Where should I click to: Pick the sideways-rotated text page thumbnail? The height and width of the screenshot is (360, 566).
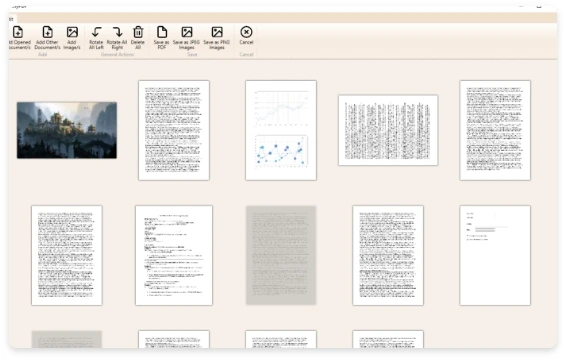(388, 130)
